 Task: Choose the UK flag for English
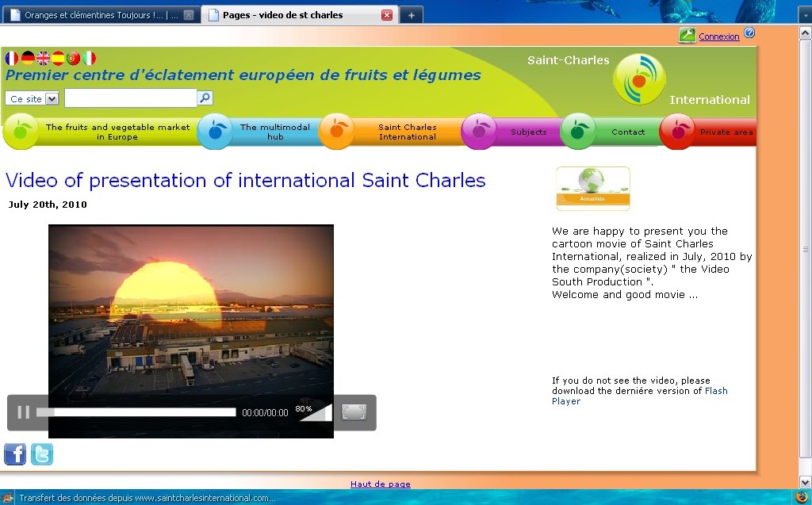point(43,58)
